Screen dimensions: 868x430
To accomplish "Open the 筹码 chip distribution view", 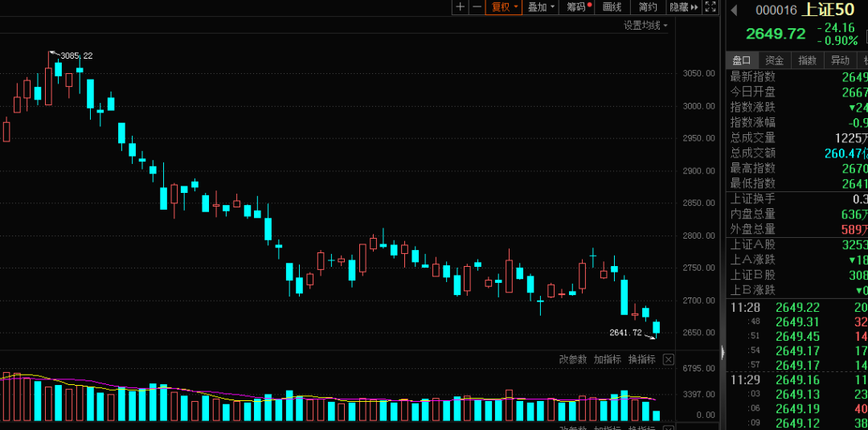I will pyautogui.click(x=577, y=7).
